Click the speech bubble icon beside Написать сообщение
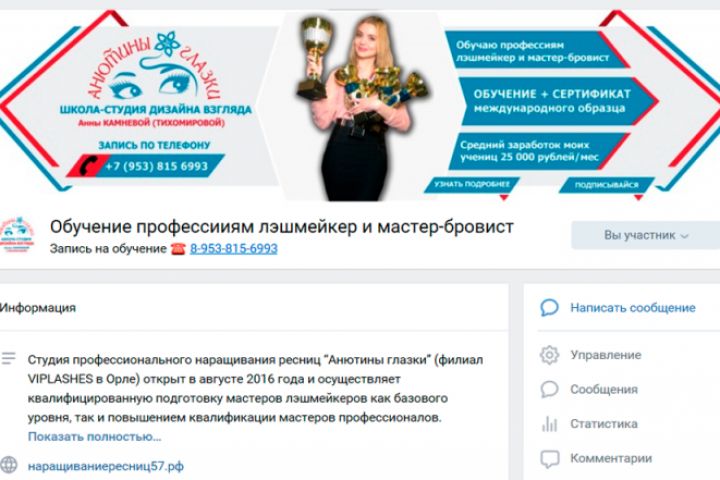Image resolution: width=720 pixels, height=480 pixels. point(549,308)
